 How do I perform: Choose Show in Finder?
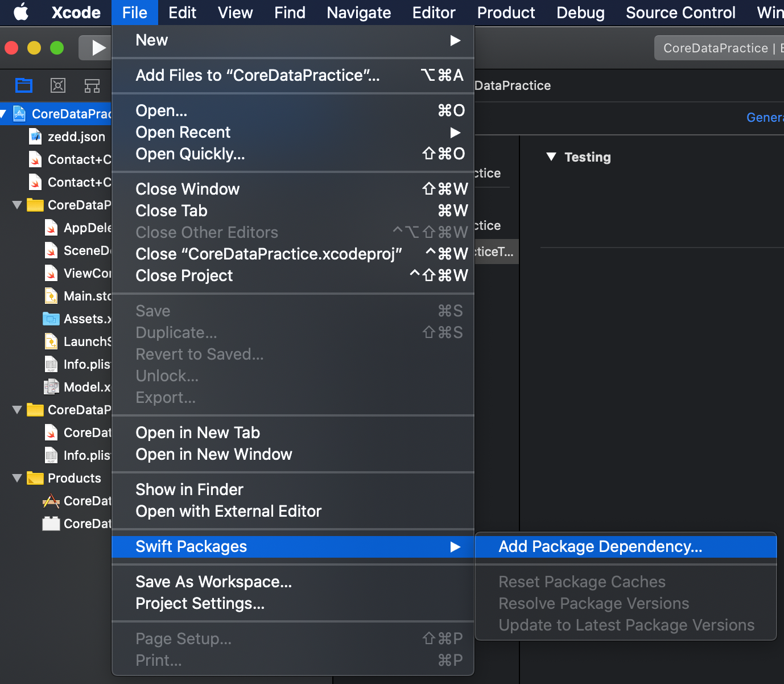(293, 489)
